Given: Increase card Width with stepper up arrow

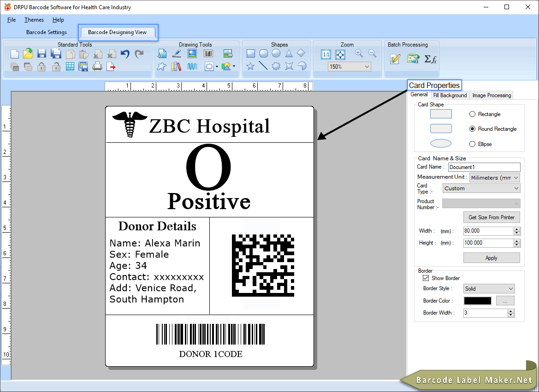Looking at the screenshot, I should pos(517,229).
